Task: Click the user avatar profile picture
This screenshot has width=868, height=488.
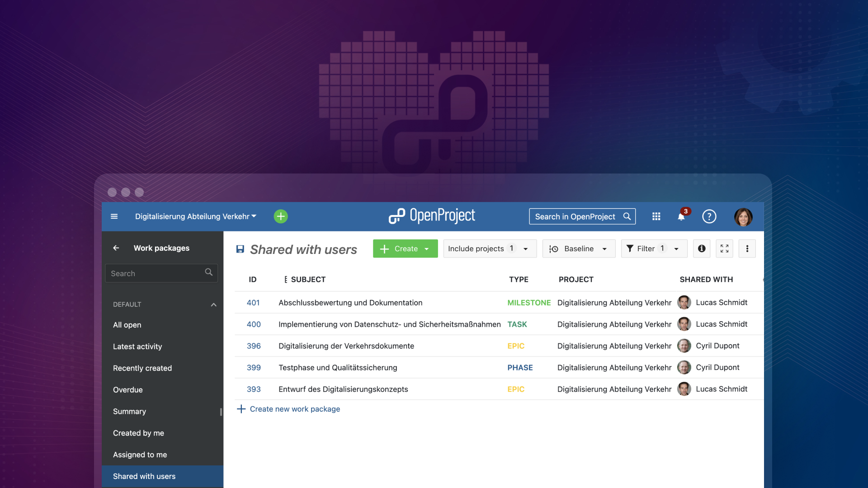Action: tap(744, 216)
